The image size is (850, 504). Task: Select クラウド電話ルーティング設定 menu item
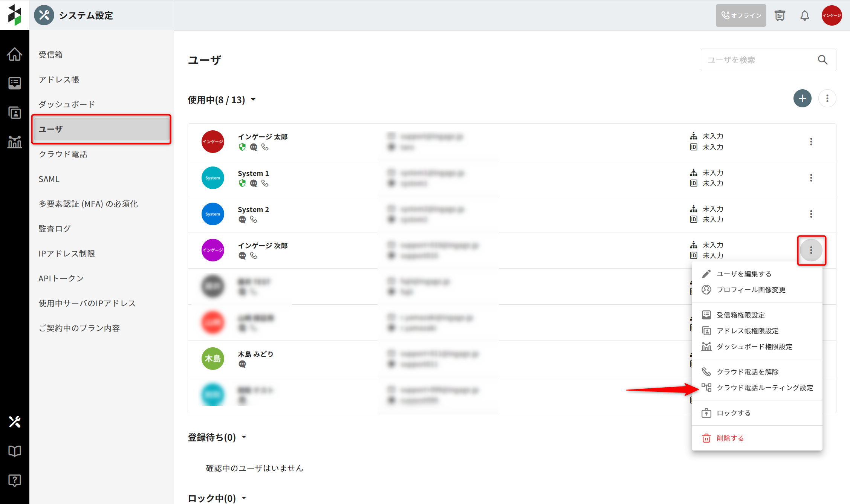[x=764, y=388]
